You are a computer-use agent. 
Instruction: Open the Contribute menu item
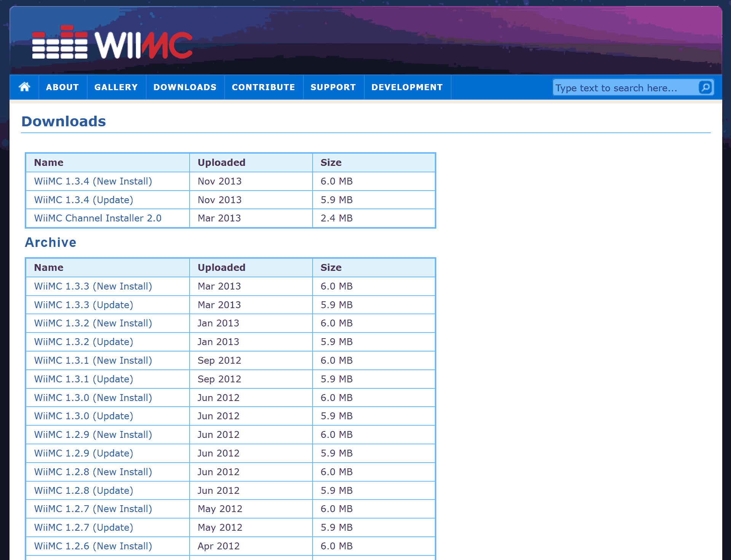[x=263, y=87]
